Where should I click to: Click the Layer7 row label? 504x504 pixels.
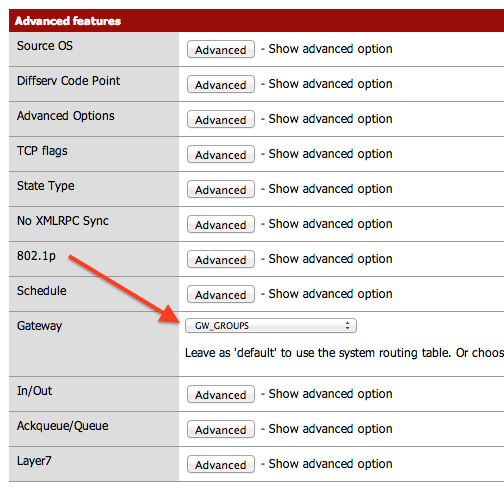click(34, 461)
